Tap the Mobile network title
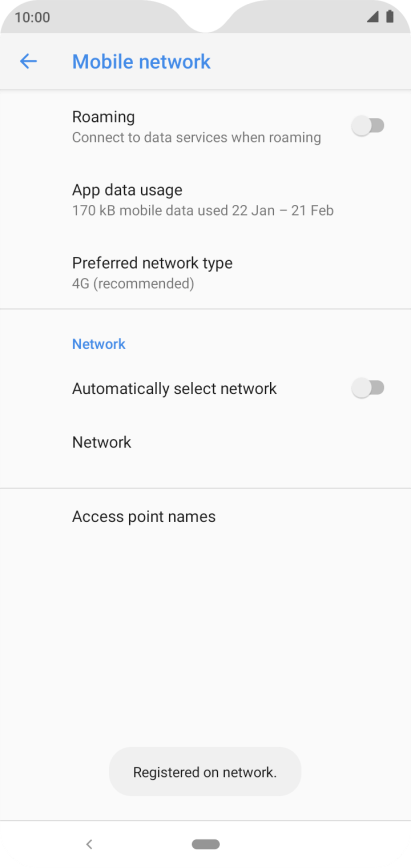The height and width of the screenshot is (868, 411). click(141, 61)
